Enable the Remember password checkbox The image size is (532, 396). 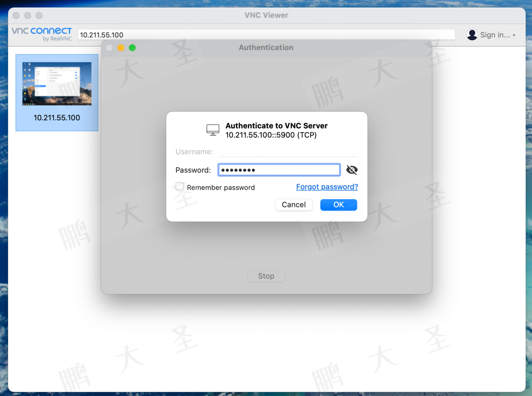179,186
